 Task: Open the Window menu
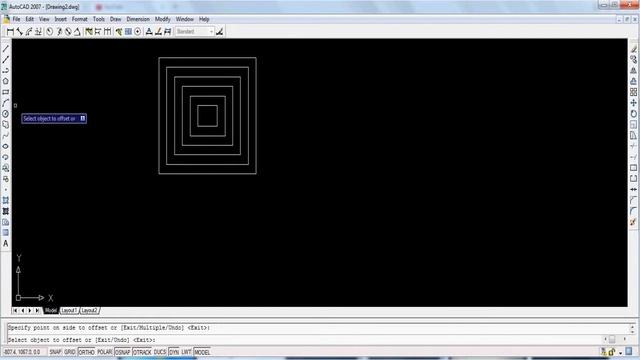184,19
